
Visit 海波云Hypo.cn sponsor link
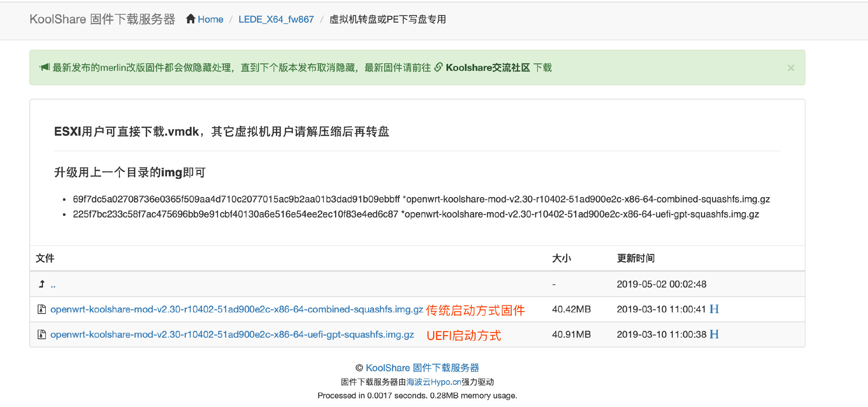click(433, 382)
